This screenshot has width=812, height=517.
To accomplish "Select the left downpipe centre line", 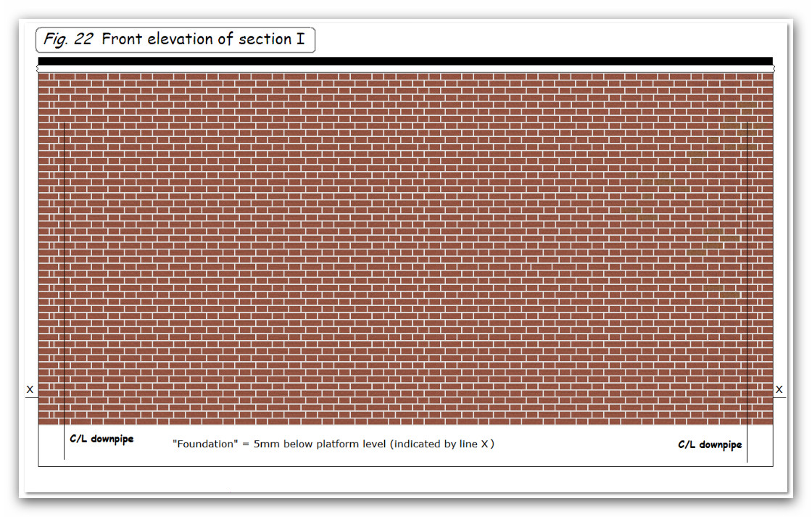I will click(64, 290).
